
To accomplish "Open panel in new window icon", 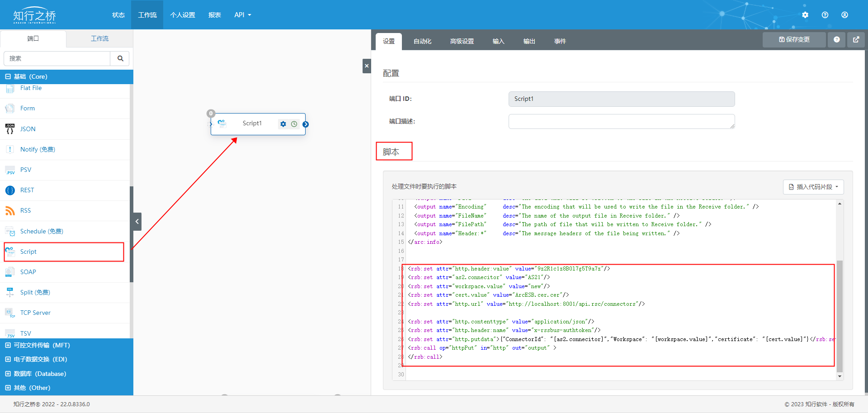I will [x=856, y=40].
